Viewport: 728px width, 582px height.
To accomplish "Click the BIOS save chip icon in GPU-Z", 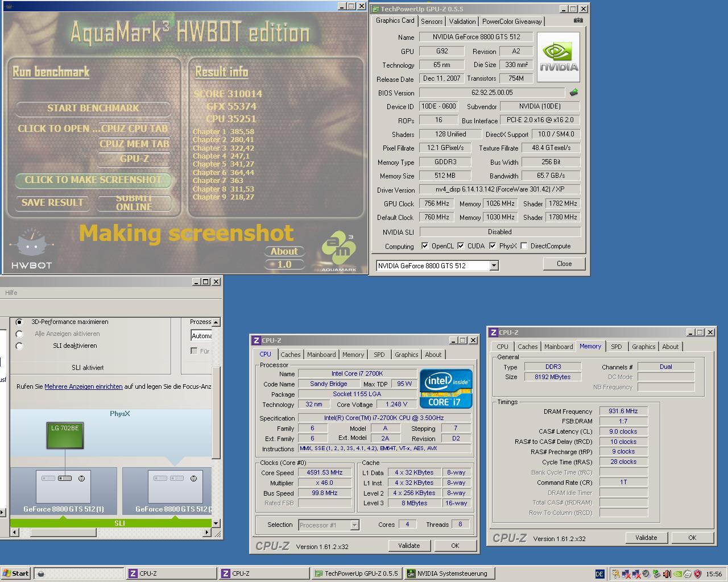I will tap(574, 92).
